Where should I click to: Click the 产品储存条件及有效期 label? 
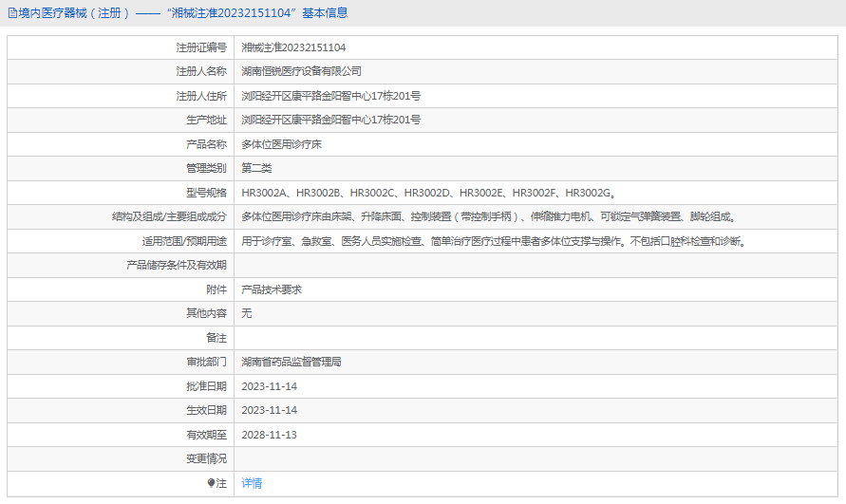point(177,265)
